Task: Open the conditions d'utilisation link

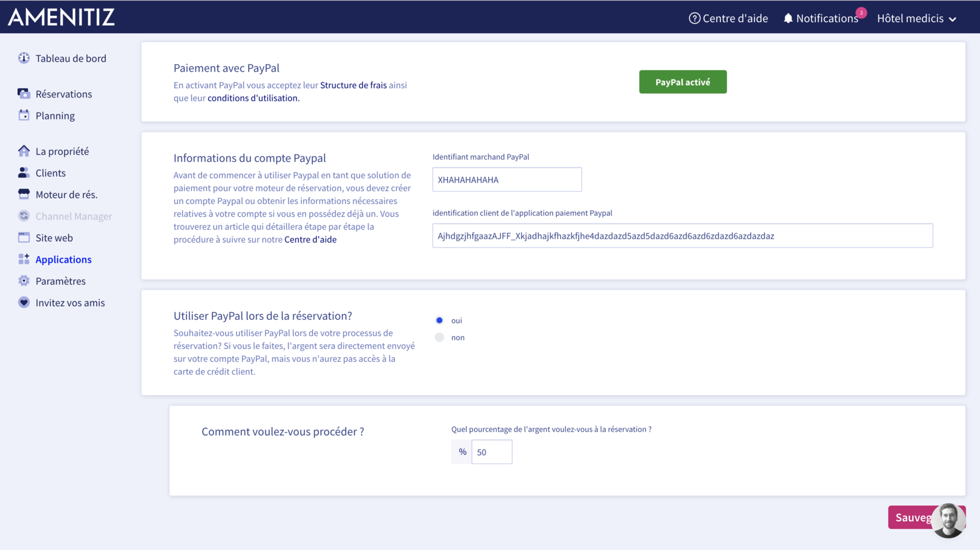Action: click(254, 98)
